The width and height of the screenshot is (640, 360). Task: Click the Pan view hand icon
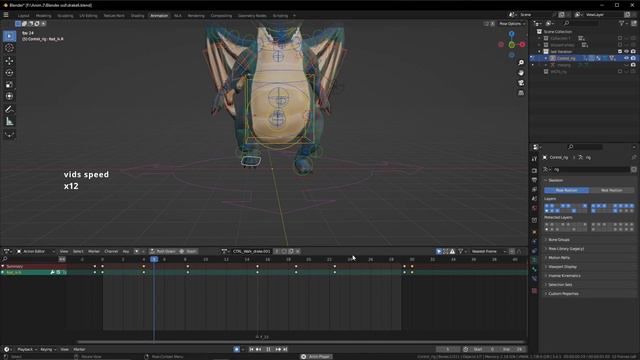[521, 73]
